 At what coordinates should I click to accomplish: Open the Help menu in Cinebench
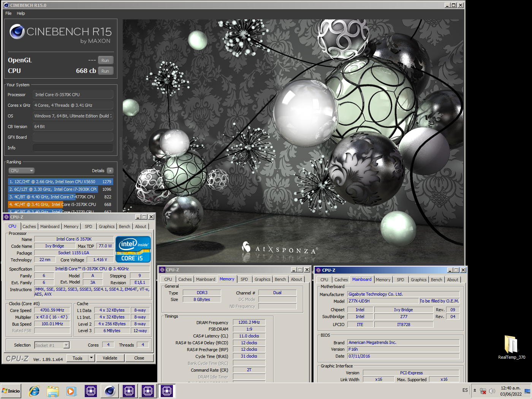pos(21,13)
